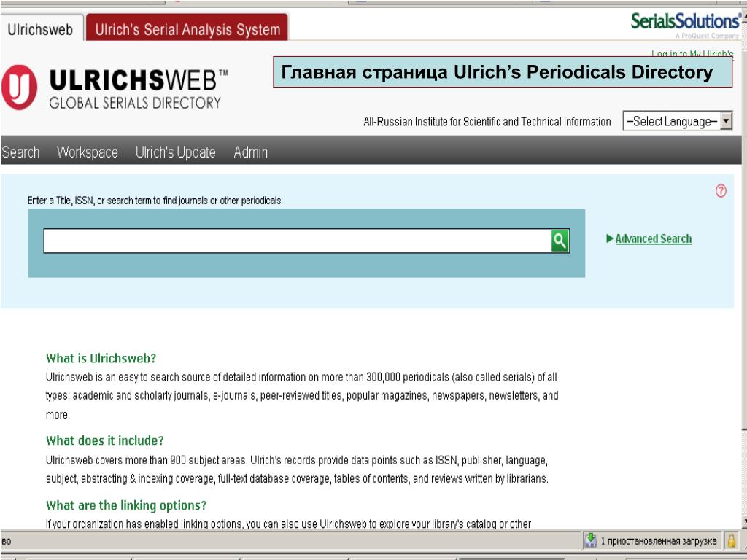Open the Search menu item
Image resolution: width=747 pixels, height=560 pixels.
click(20, 152)
